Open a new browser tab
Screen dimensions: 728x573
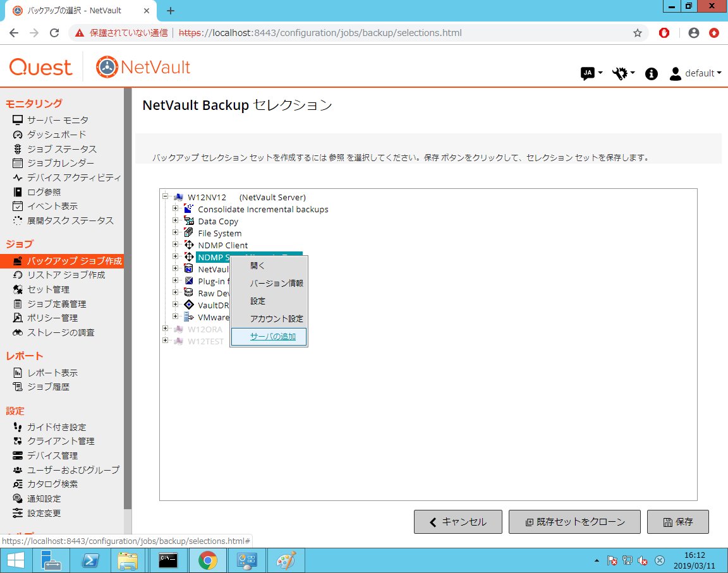click(x=171, y=11)
